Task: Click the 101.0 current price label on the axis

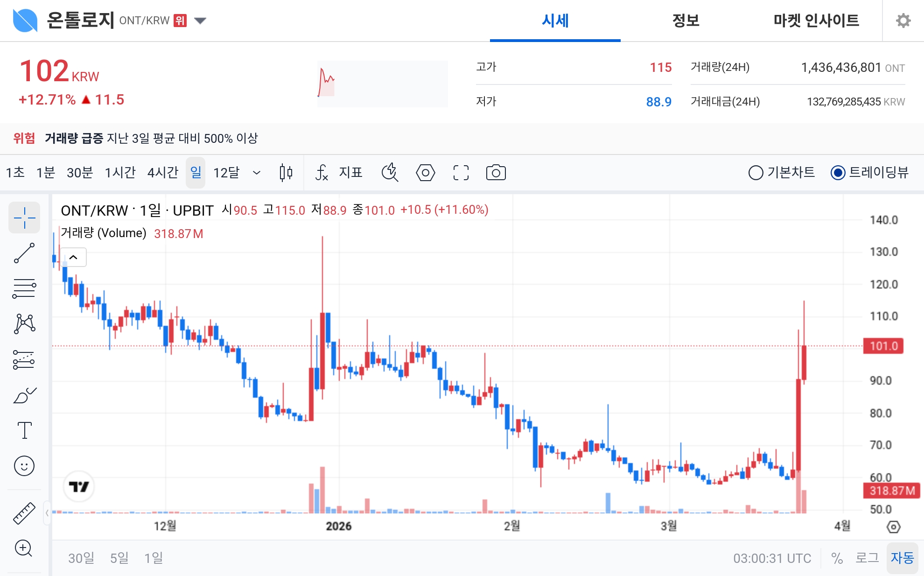Action: [x=883, y=347]
